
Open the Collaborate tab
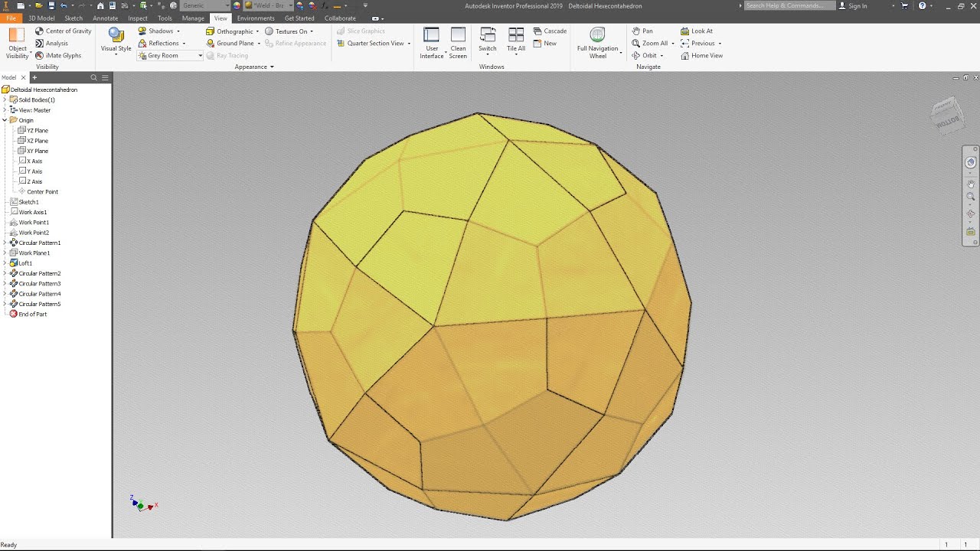[x=340, y=18]
